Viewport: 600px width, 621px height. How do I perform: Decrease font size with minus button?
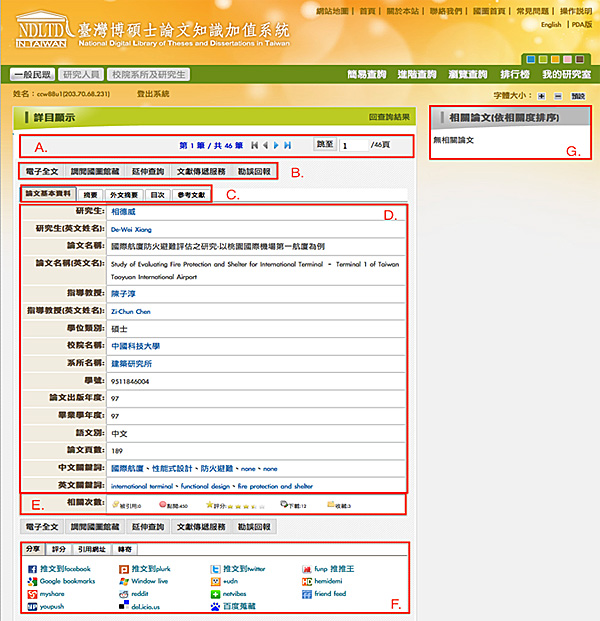[557, 96]
